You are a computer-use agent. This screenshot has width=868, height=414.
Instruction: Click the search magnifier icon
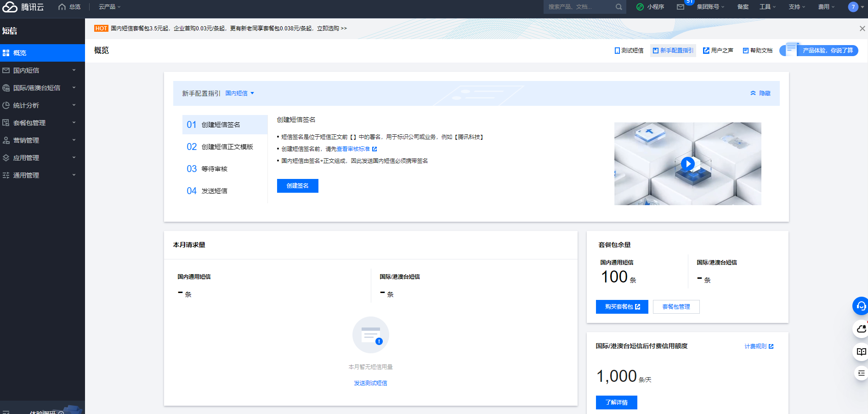click(x=619, y=7)
